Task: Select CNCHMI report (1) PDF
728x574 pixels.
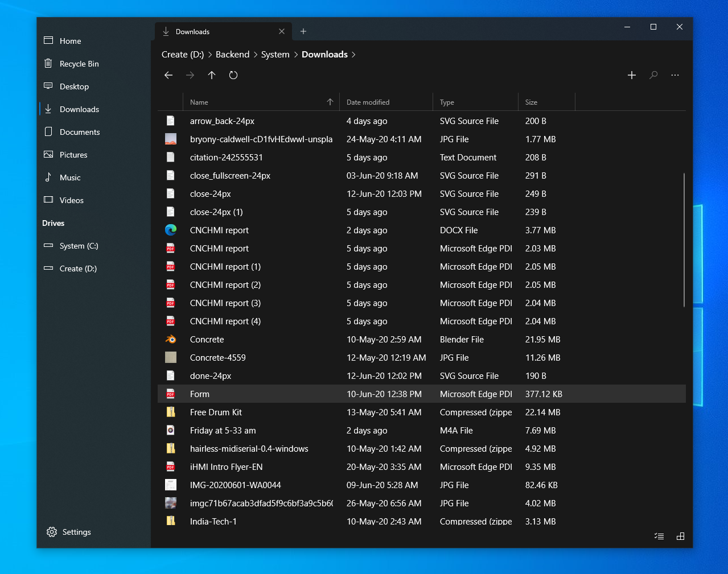Action: point(422,267)
